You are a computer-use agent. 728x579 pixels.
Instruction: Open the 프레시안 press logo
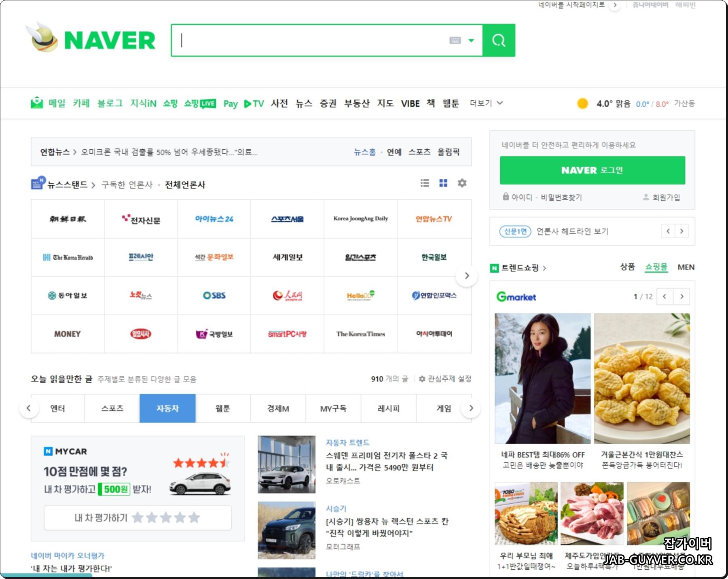(x=141, y=257)
